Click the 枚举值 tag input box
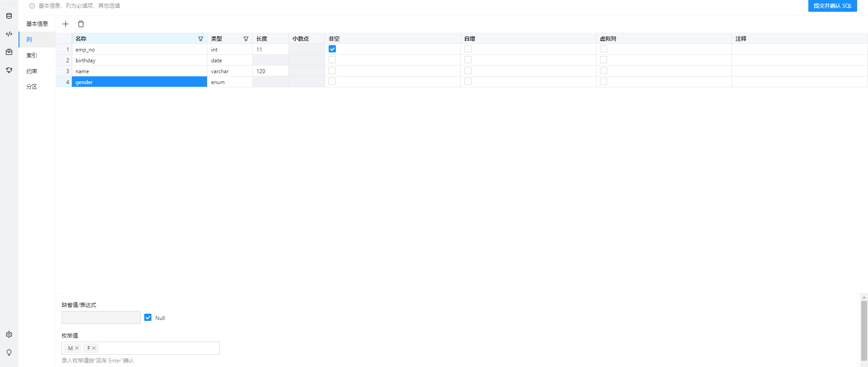 click(x=141, y=348)
